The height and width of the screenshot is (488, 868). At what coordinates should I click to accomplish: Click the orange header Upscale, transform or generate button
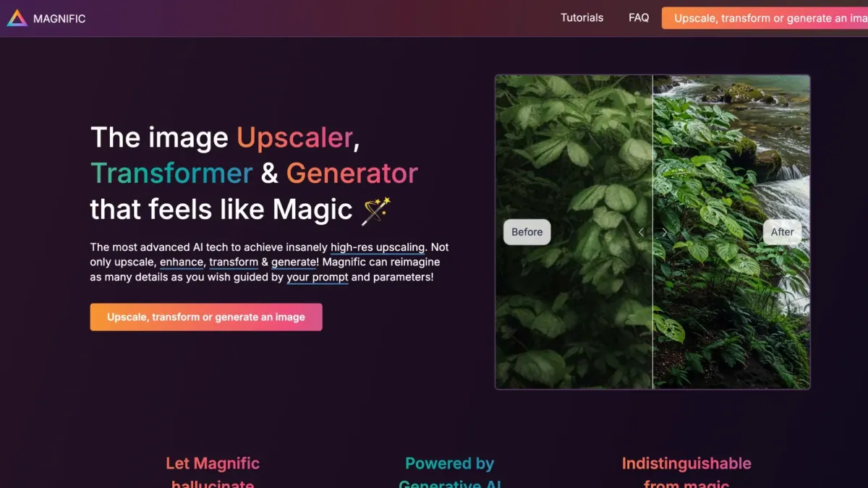tap(765, 18)
